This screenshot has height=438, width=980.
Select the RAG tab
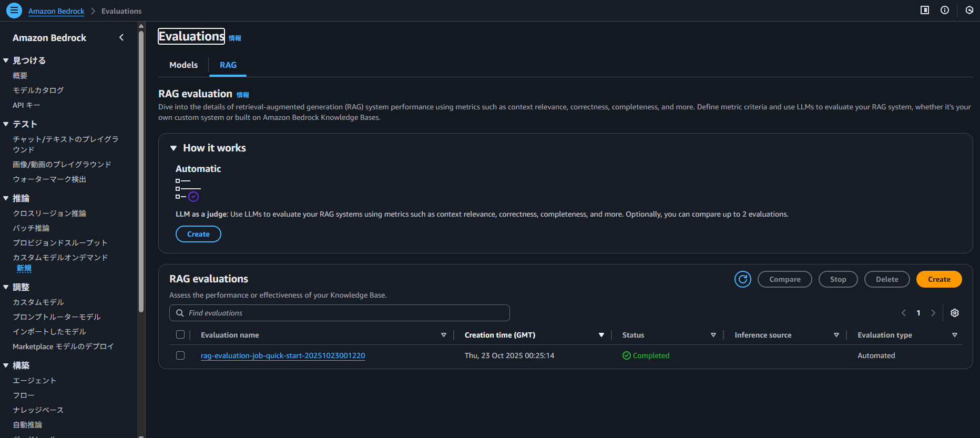(x=228, y=65)
